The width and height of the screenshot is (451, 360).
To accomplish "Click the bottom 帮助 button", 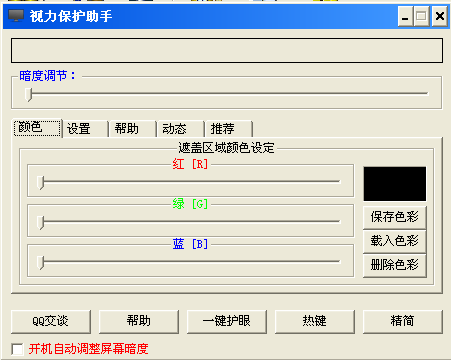I will click(139, 321).
